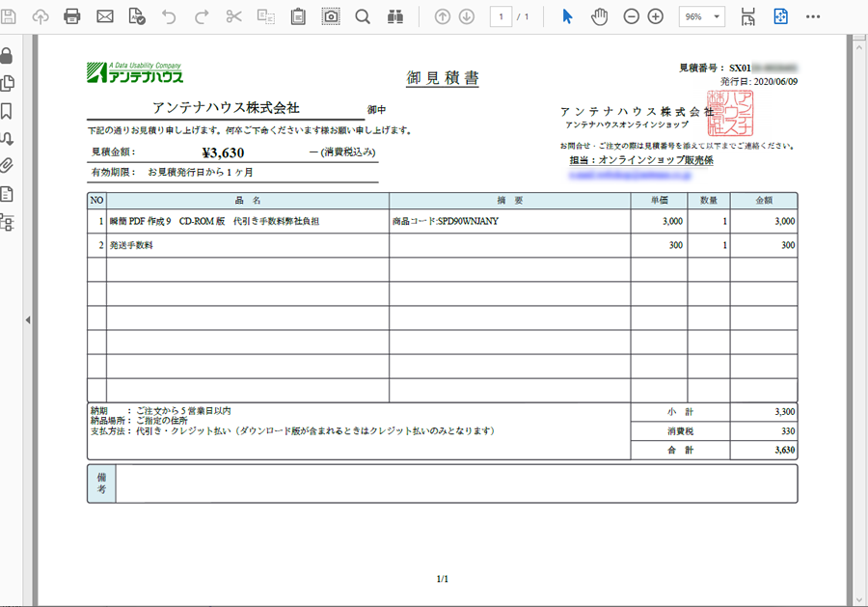Email the PDF via the envelope icon
Viewport: 868px width, 607px height.
105,14
